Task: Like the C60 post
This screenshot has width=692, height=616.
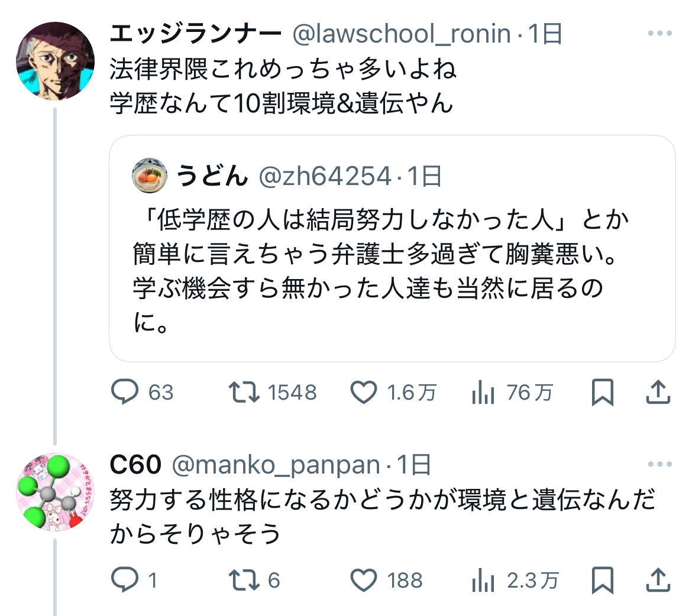Action: pyautogui.click(x=364, y=580)
